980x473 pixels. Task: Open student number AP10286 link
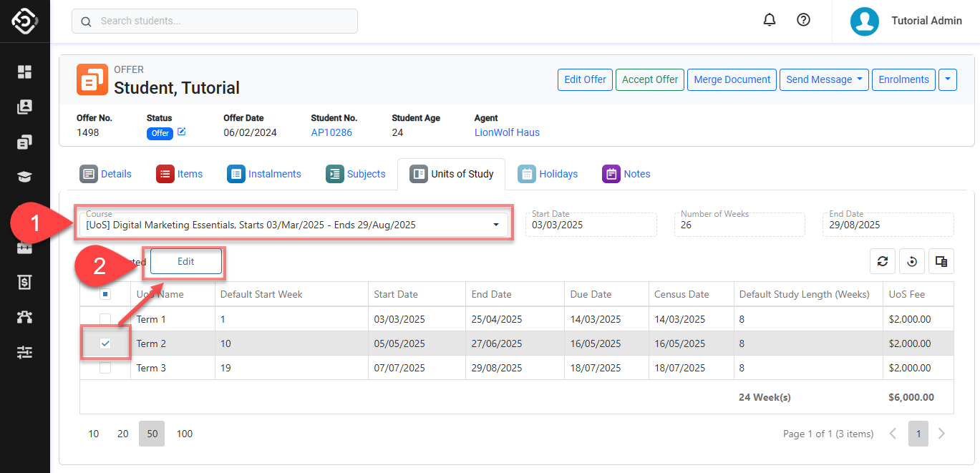tap(331, 132)
